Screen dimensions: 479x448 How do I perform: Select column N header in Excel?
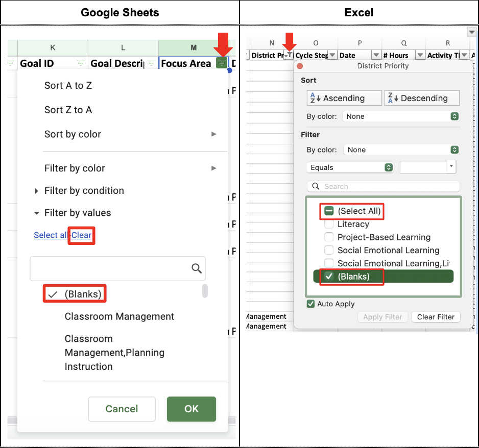tap(272, 43)
